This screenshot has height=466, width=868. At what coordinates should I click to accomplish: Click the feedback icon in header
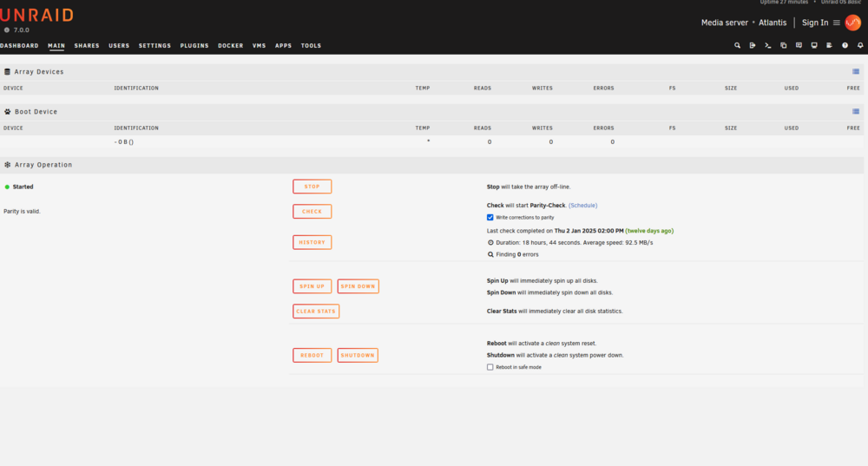click(x=799, y=45)
